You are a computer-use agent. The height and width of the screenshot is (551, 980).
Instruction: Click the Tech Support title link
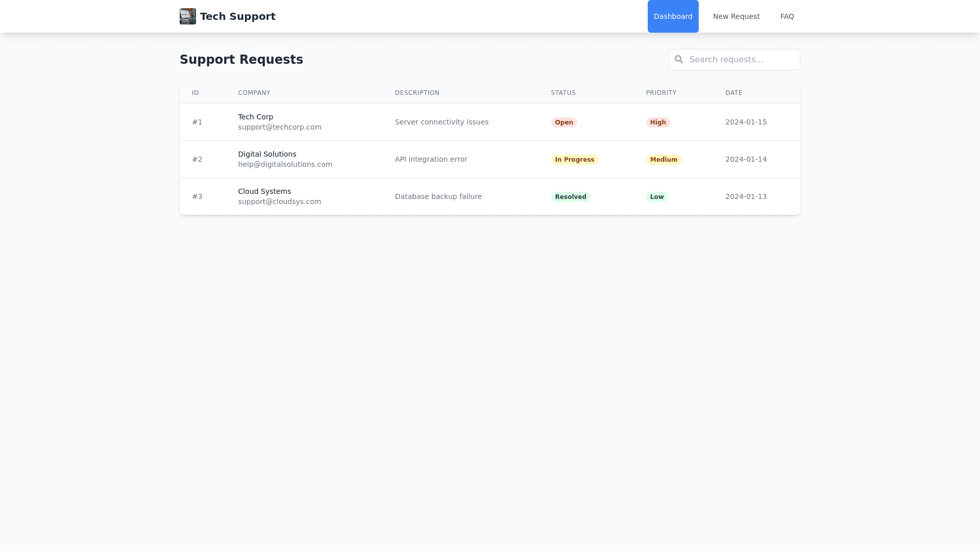tap(237, 16)
